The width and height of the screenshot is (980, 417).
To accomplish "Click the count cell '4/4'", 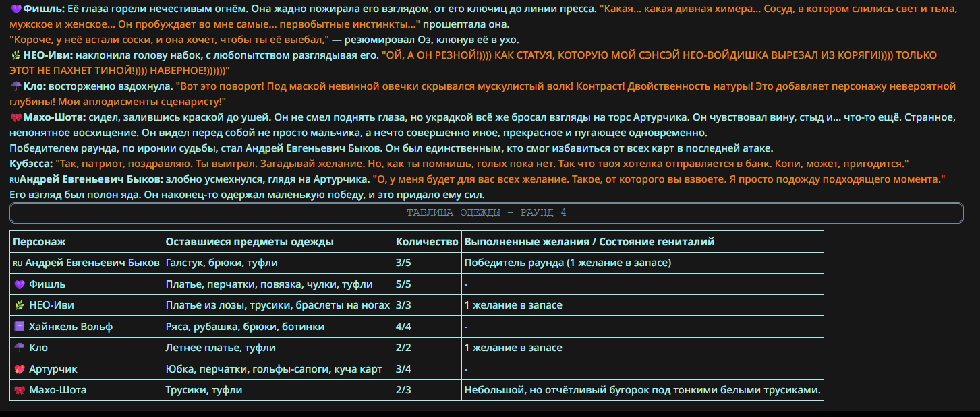I will [x=428, y=327].
